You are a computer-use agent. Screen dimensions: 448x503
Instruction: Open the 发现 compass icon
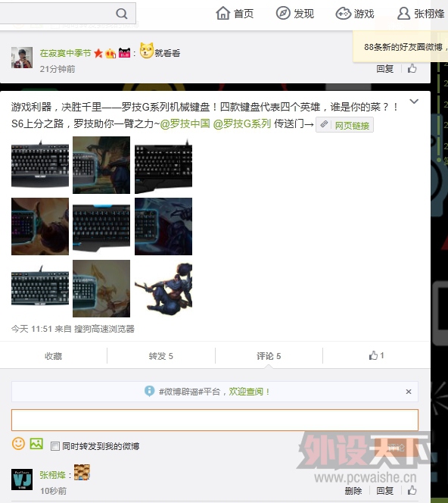(x=283, y=14)
